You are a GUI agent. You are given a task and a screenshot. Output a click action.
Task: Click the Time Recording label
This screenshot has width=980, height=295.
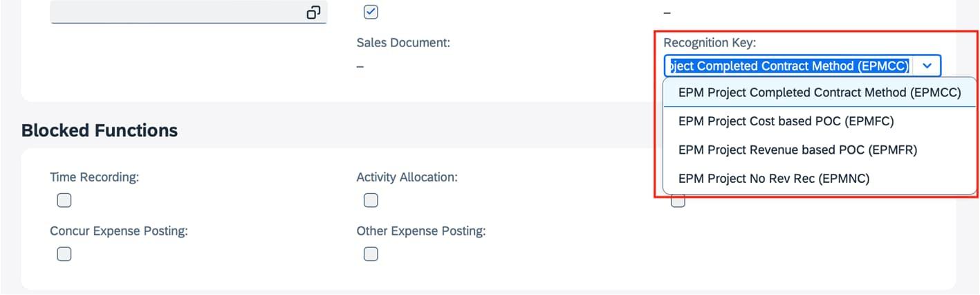[95, 177]
